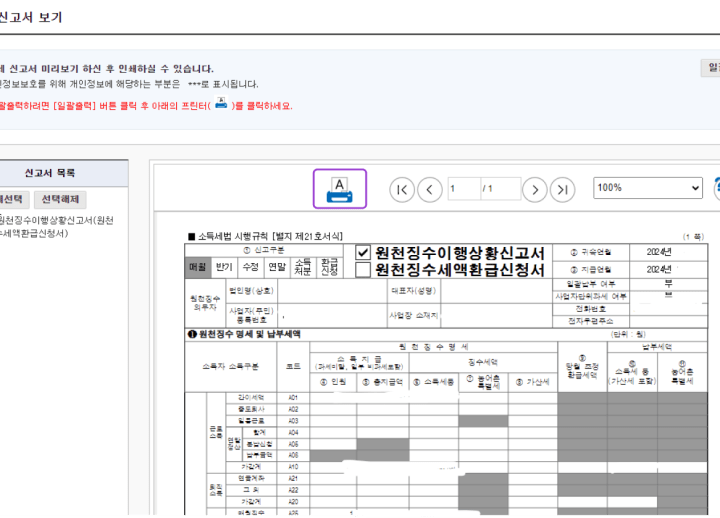
Task: Click the 연말 cell in 신고구분
Action: (277, 267)
